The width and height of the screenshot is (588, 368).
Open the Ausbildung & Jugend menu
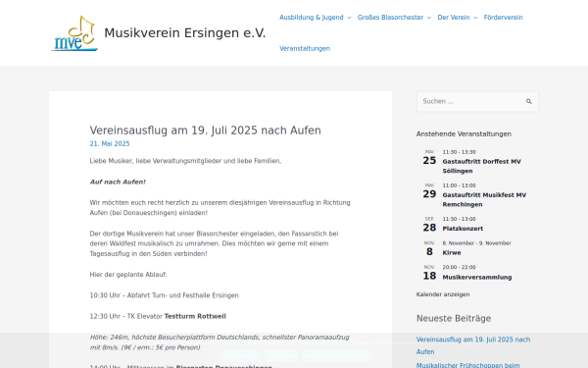[312, 18]
